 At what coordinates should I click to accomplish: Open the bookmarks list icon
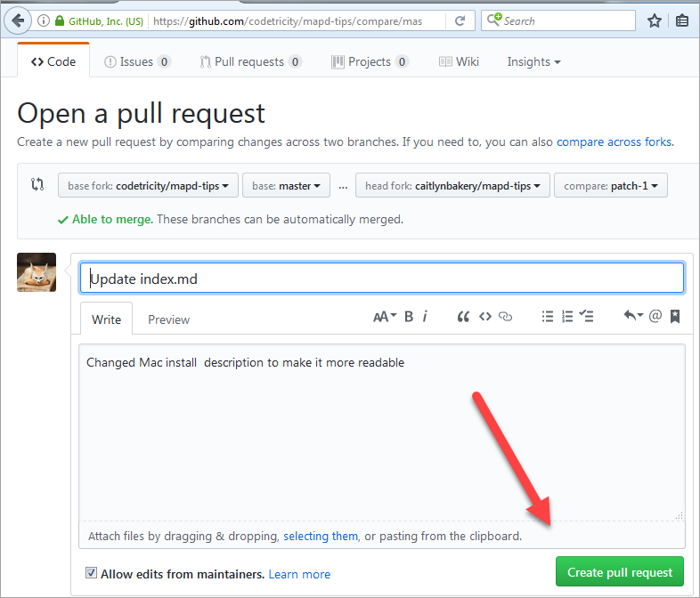coord(681,20)
